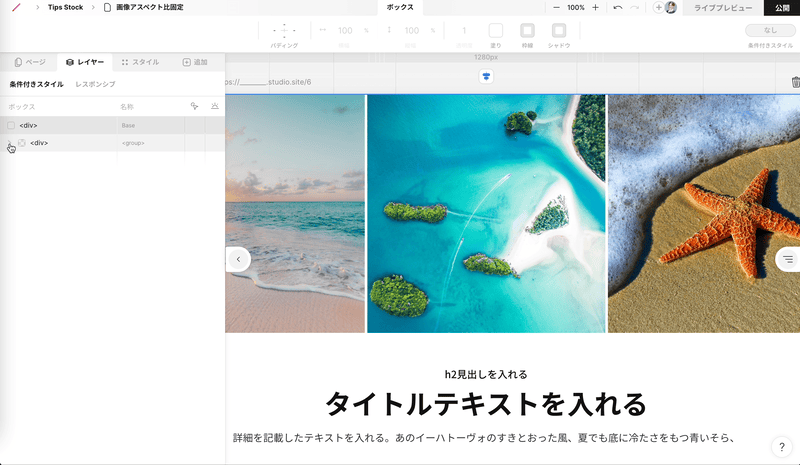This screenshot has width=800, height=465.
Task: Open ライブプレビュー
Action: [723, 8]
